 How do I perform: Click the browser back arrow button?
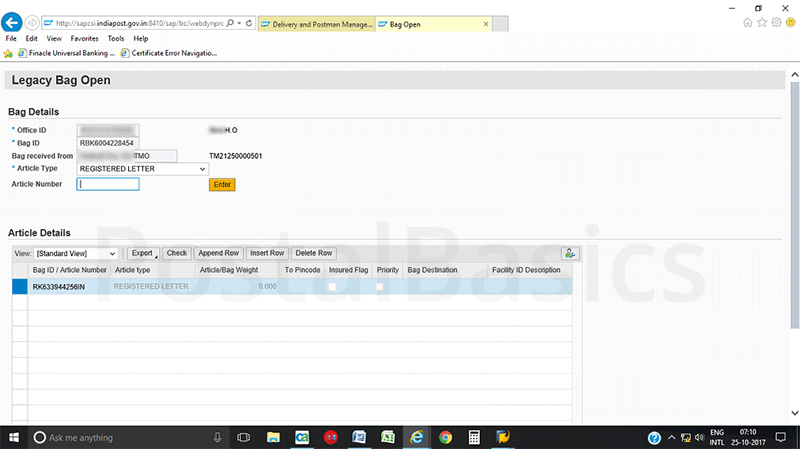(13, 22)
